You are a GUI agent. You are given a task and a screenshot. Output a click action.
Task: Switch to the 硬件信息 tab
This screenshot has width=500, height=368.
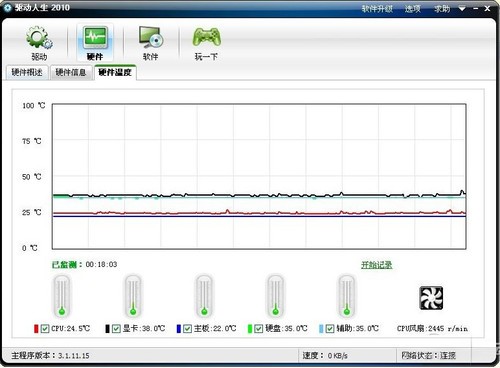pyautogui.click(x=71, y=72)
